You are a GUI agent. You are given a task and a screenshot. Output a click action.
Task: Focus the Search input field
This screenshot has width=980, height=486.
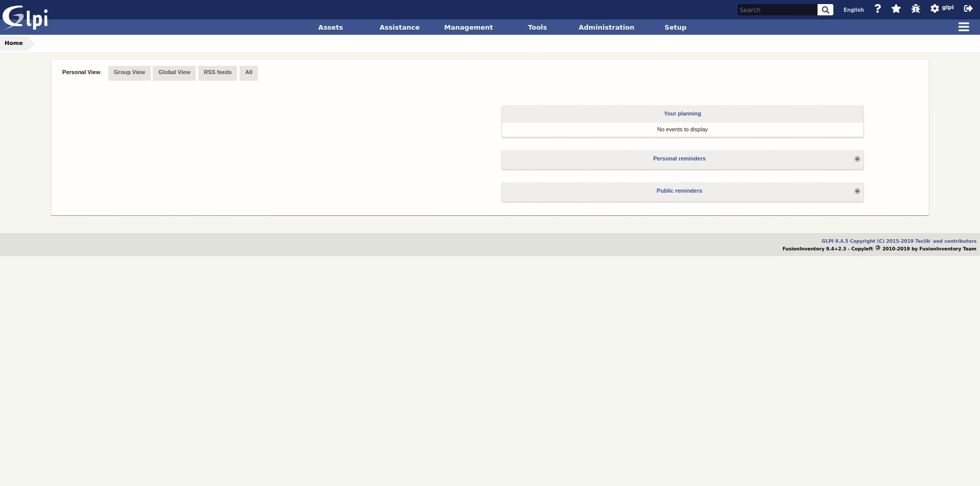click(x=777, y=10)
